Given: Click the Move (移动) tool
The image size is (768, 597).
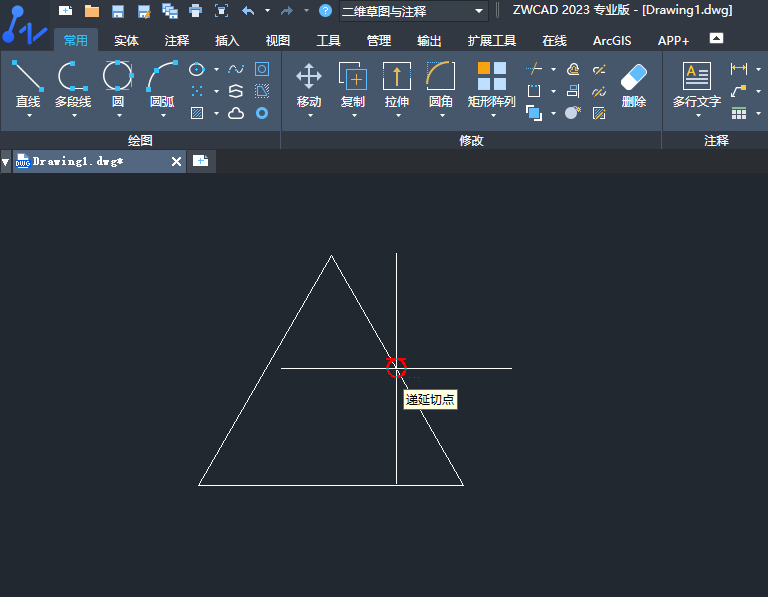Looking at the screenshot, I should coord(309,83).
